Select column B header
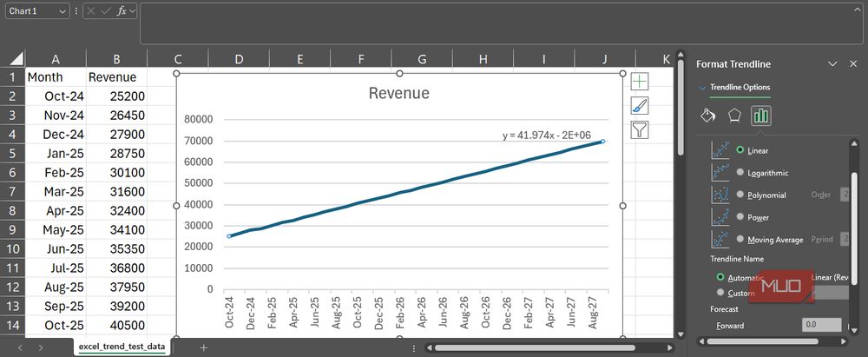 tap(116, 59)
